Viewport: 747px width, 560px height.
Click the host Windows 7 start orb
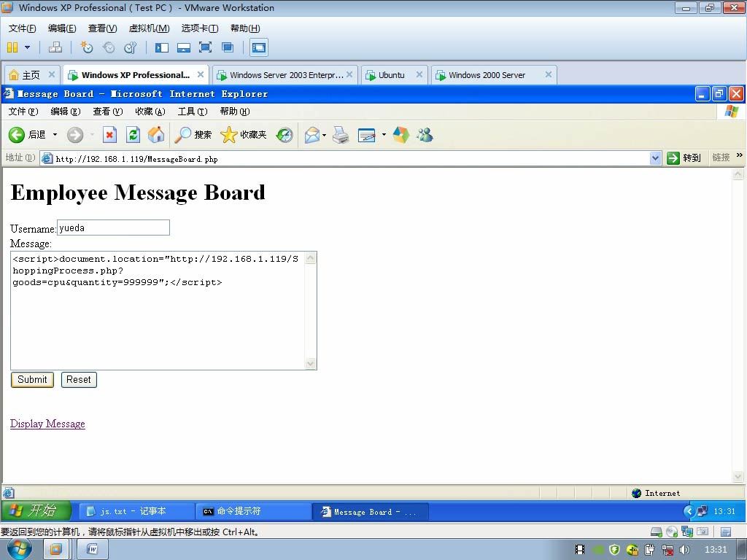[x=20, y=550]
